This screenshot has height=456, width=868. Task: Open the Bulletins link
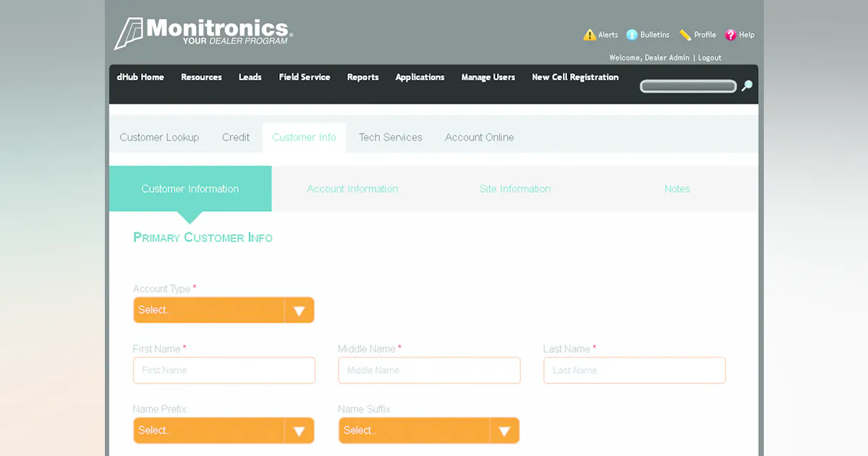point(655,35)
